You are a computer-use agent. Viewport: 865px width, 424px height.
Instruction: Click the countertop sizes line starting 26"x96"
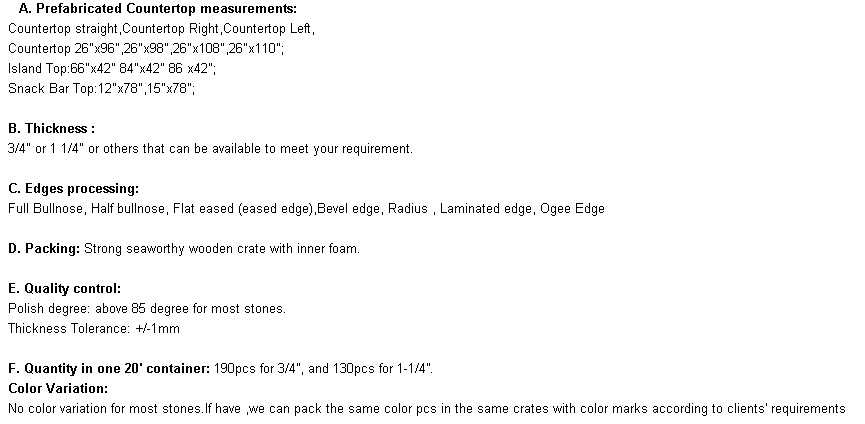click(146, 49)
